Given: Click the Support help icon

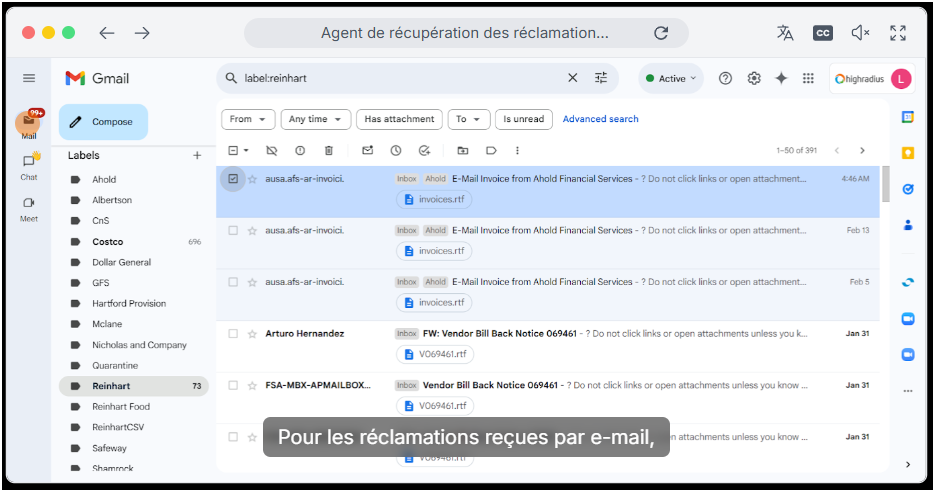Looking at the screenshot, I should pos(726,78).
